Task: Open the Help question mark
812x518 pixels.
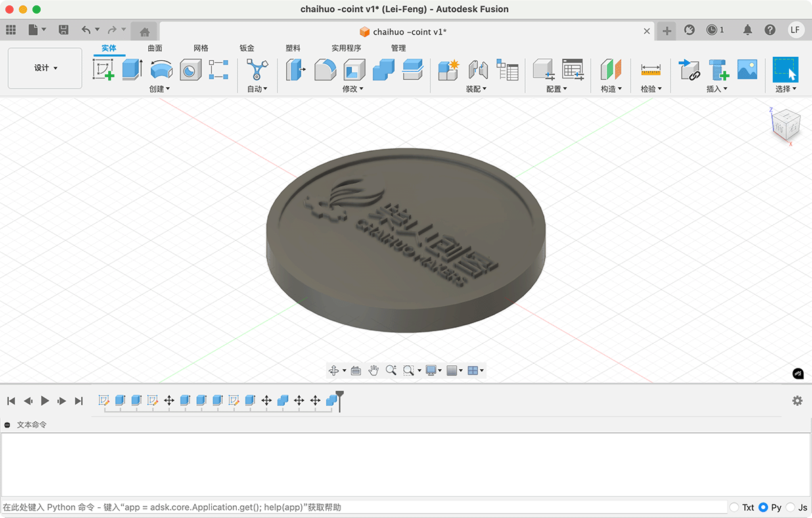Action: (x=770, y=30)
